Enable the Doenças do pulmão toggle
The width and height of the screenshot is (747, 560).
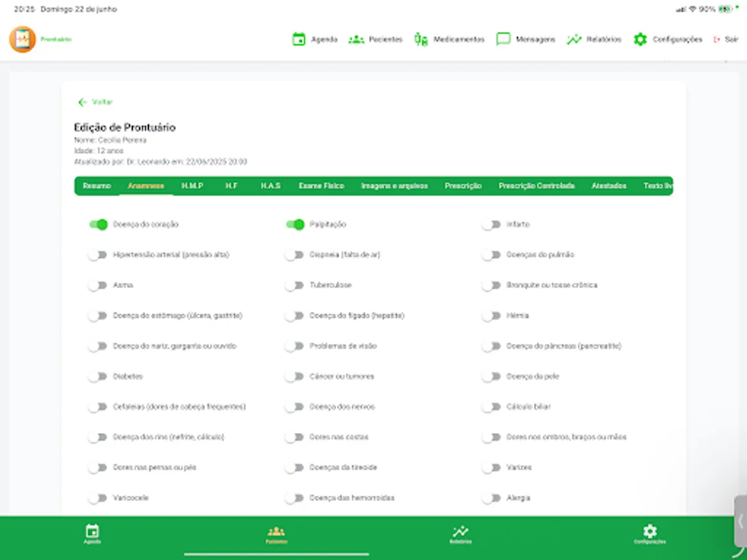pyautogui.click(x=491, y=254)
